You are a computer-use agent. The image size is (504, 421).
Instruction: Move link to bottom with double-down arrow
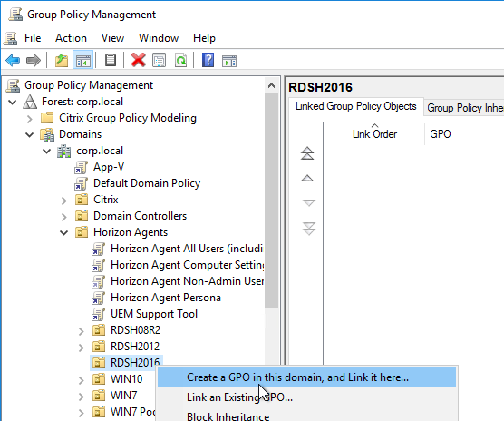click(x=309, y=229)
